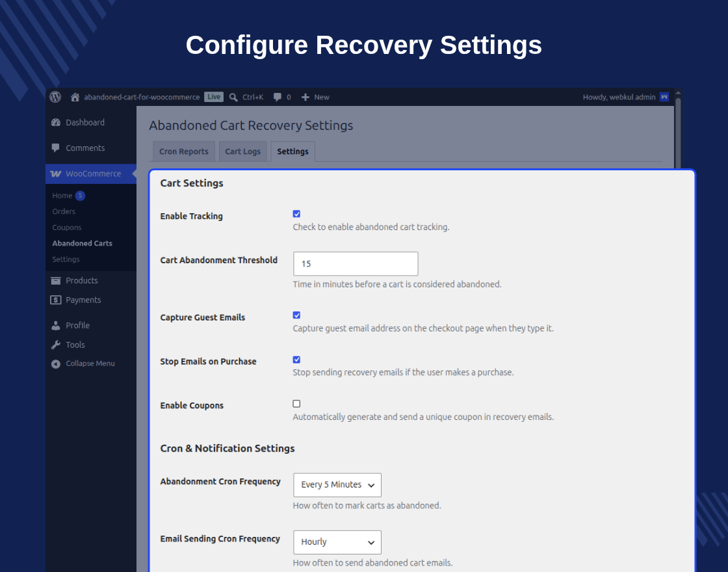The image size is (728, 572).
Task: Click the Home notification count badge
Action: point(80,196)
